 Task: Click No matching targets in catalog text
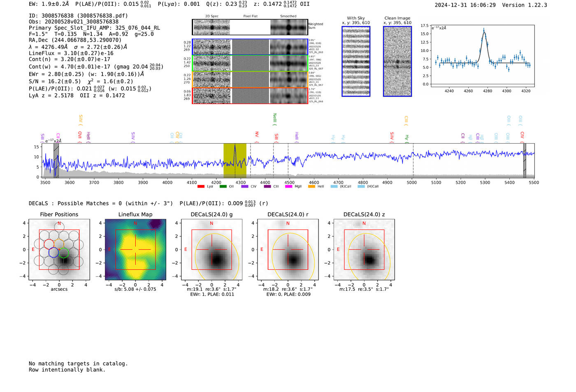(78, 364)
